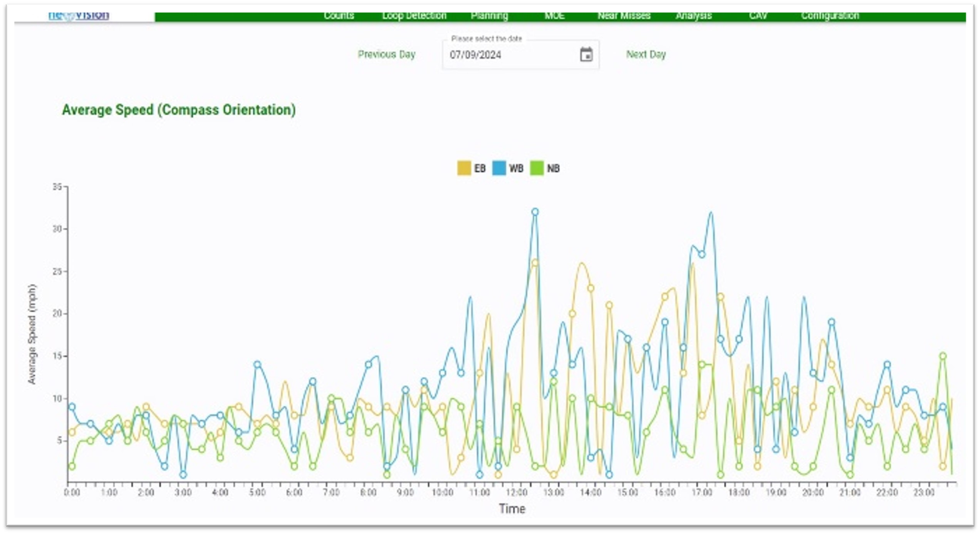
Task: Open the Analysis menu
Action: click(x=693, y=16)
